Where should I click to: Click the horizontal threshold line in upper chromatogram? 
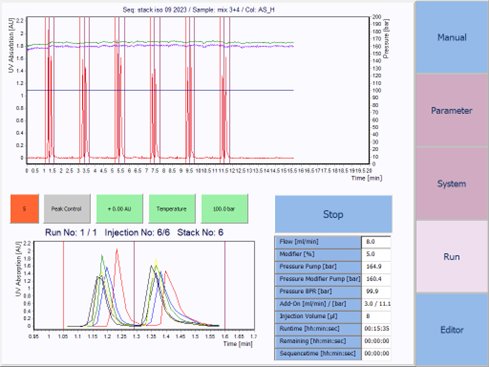pyautogui.click(x=160, y=90)
